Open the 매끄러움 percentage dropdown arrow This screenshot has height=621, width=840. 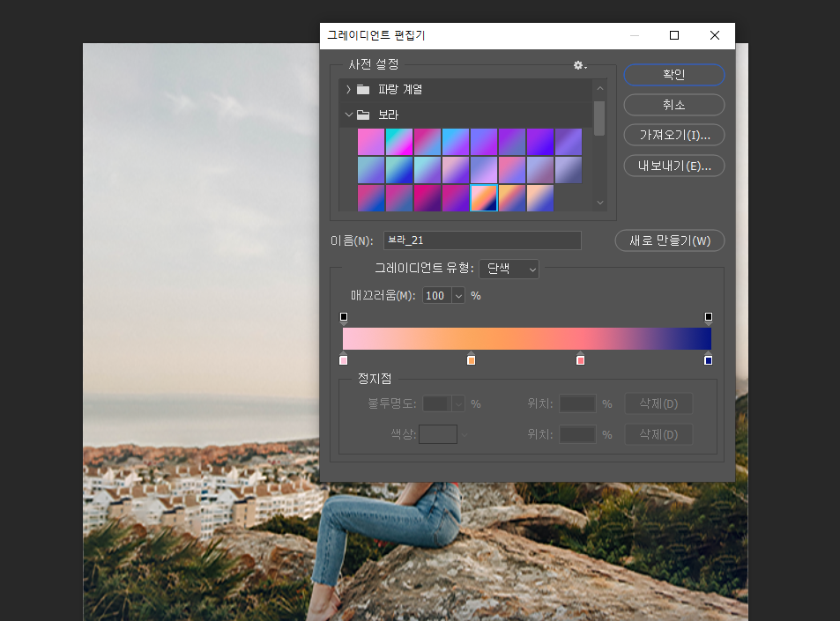click(x=458, y=295)
